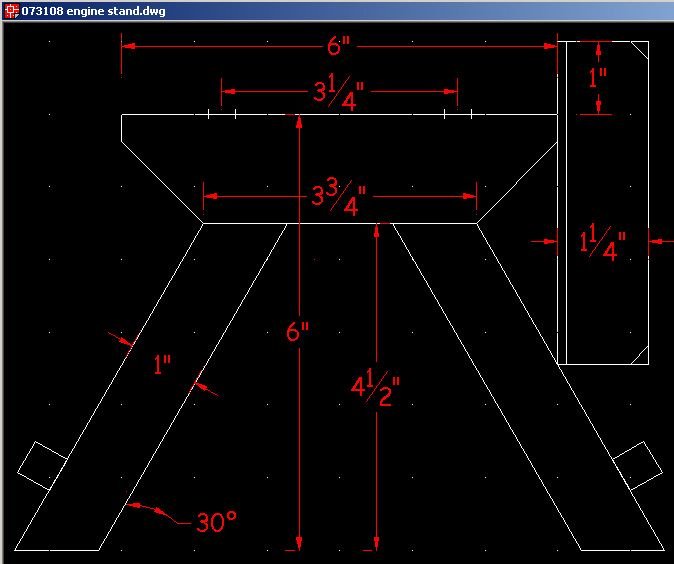
Task: Click the small square on left leg
Action: (x=42, y=465)
